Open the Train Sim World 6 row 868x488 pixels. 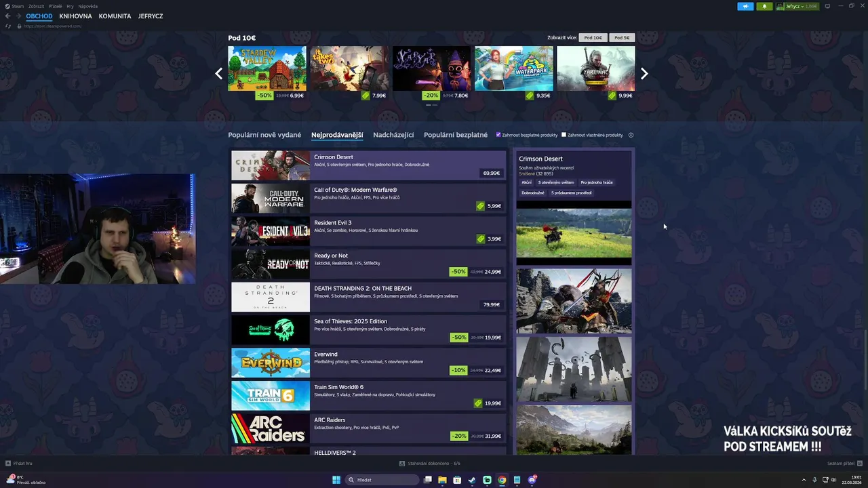pos(368,396)
